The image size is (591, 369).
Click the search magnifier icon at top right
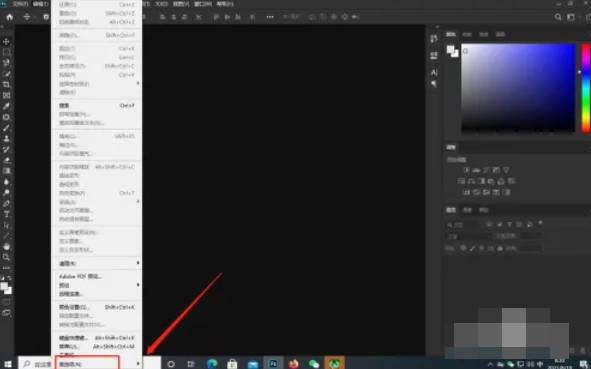click(x=558, y=17)
